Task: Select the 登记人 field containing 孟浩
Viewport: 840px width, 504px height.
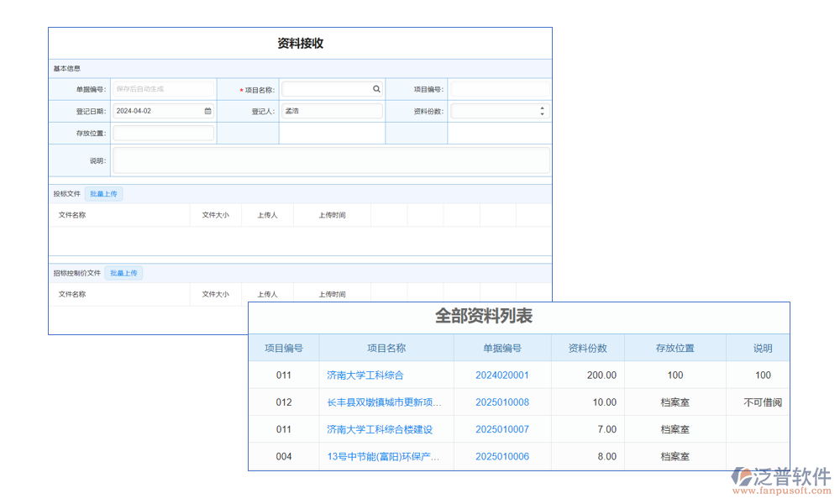Action: [x=332, y=111]
